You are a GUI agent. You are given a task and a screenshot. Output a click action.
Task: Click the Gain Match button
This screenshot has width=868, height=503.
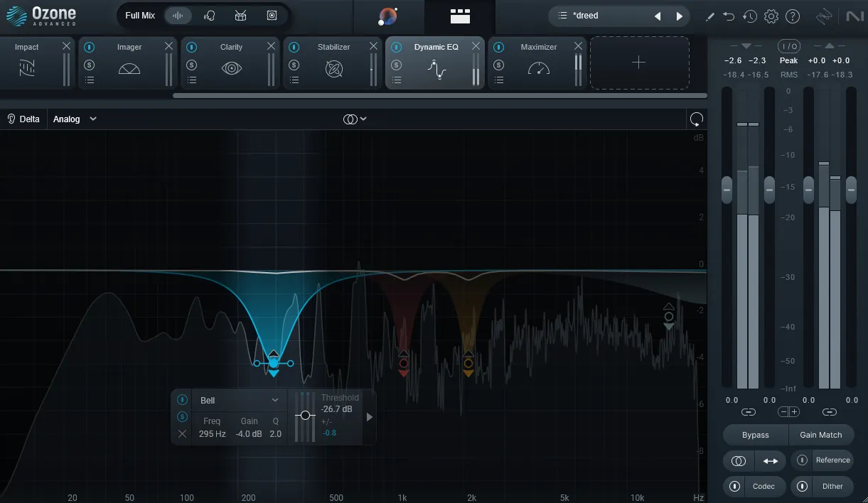pos(820,435)
